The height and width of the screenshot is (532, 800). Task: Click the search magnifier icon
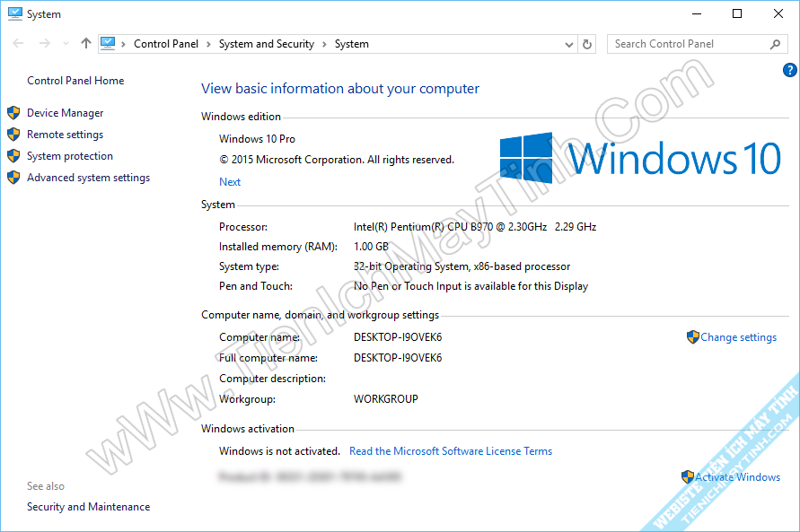[775, 44]
